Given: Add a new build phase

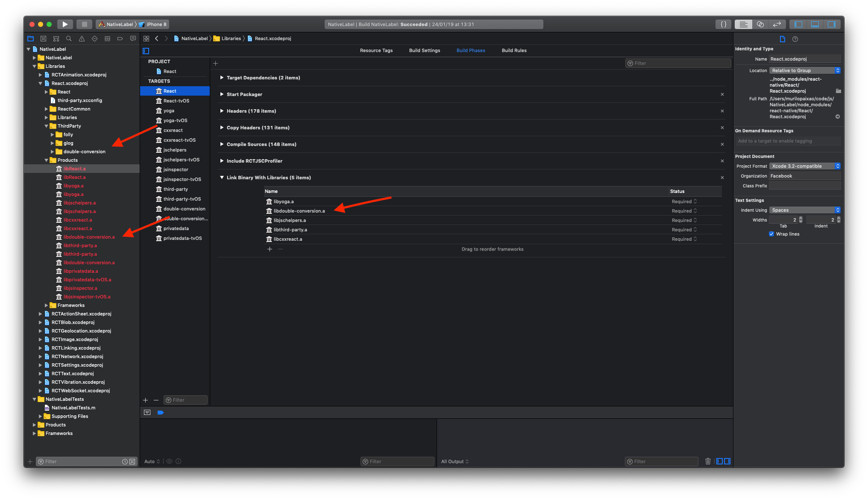Looking at the screenshot, I should click(x=216, y=63).
